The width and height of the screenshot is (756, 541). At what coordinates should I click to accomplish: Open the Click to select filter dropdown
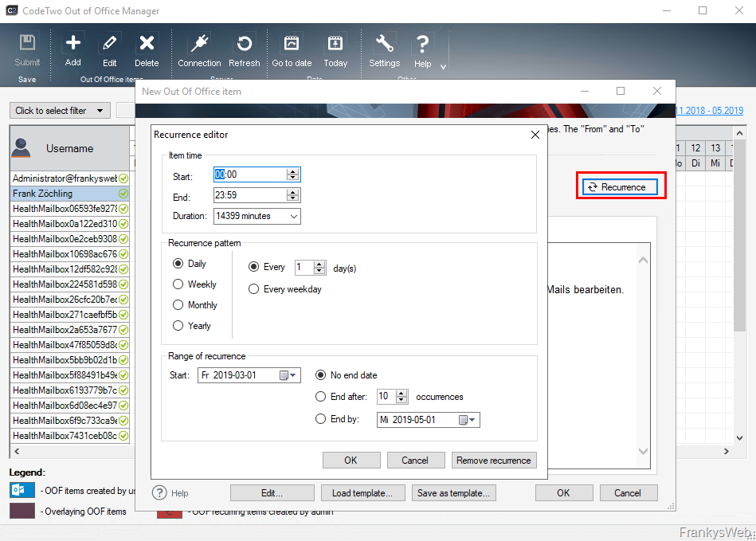coord(60,111)
